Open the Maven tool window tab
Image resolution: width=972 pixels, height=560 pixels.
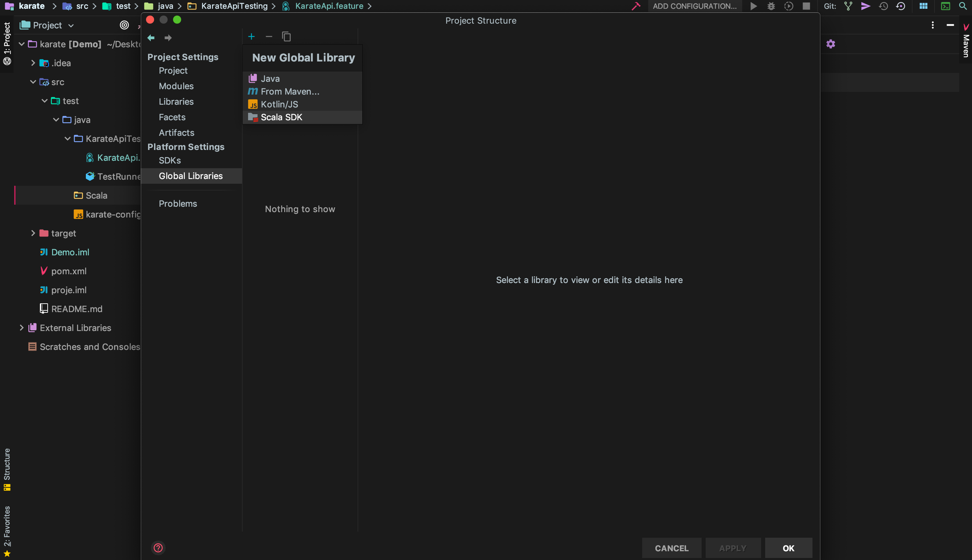coord(966,42)
